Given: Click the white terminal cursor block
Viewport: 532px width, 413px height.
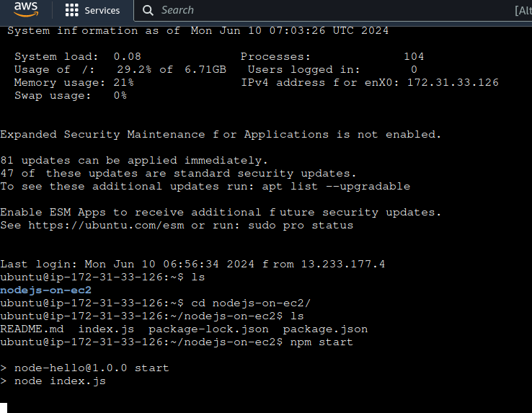Looking at the screenshot, I should point(4,408).
